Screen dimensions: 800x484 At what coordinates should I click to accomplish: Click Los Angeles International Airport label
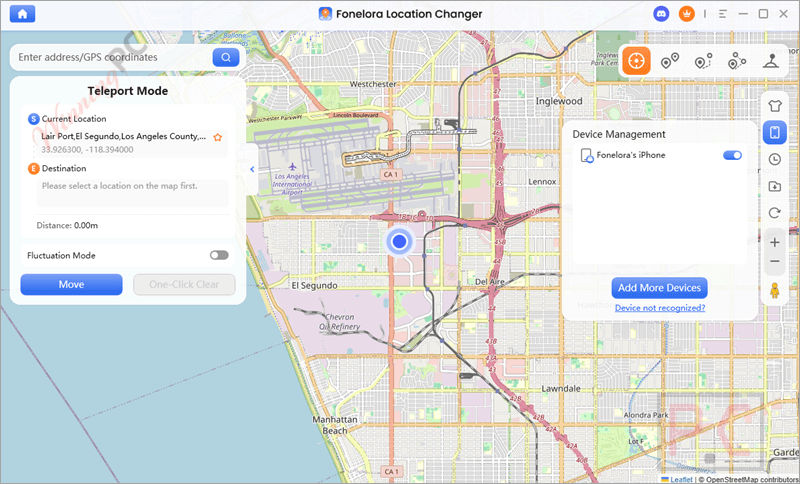pos(292,184)
